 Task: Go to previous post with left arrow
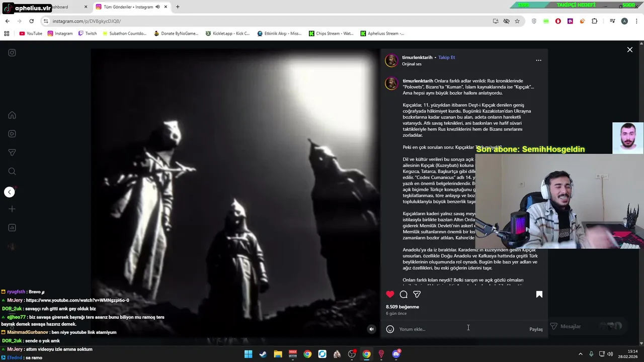coord(10,192)
